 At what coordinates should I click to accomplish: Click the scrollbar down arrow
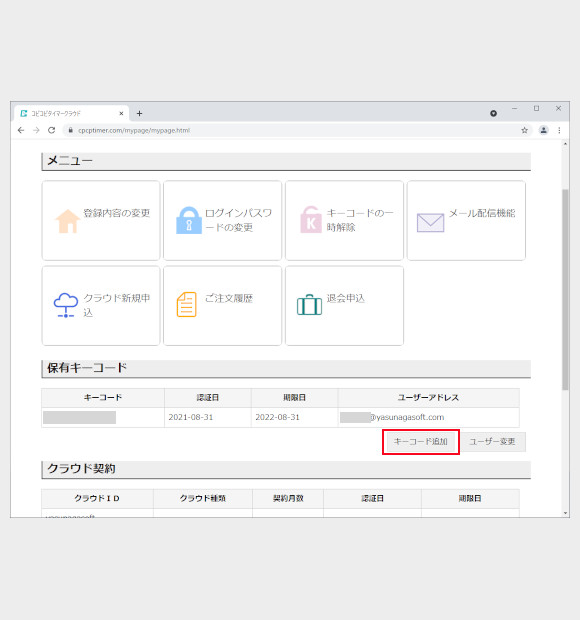(565, 513)
